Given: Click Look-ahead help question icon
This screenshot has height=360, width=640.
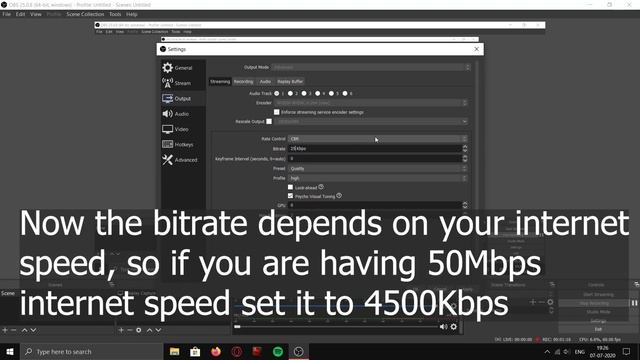Looking at the screenshot, I should tap(321, 187).
